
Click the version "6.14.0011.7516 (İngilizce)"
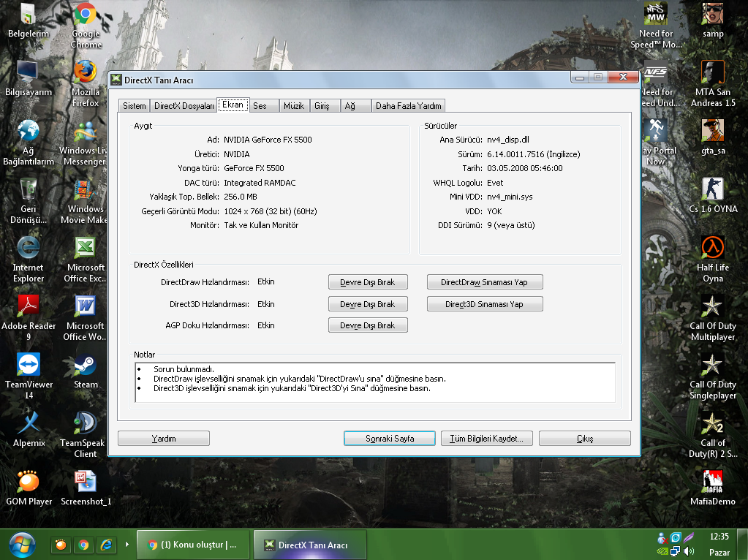(533, 154)
